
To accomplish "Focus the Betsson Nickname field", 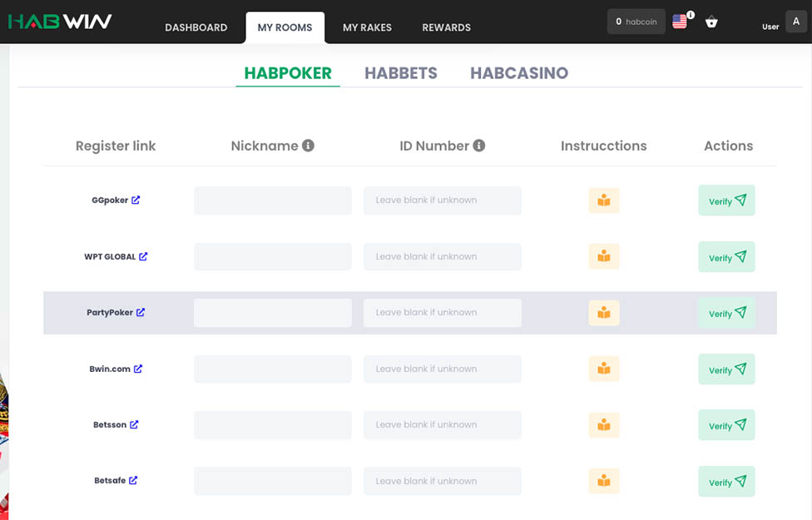I will pyautogui.click(x=273, y=425).
